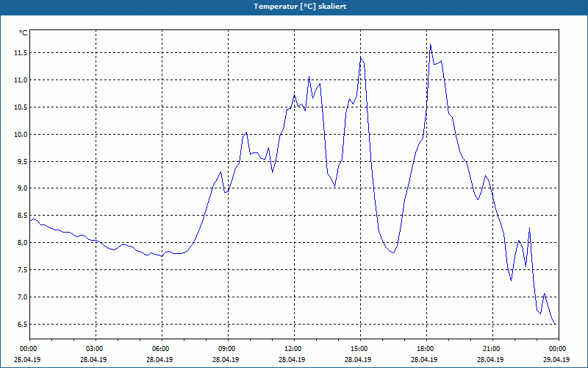Click the curve's highest peak just after 18:00
Image resolution: width=588 pixels, height=368 pixels.
[x=431, y=44]
